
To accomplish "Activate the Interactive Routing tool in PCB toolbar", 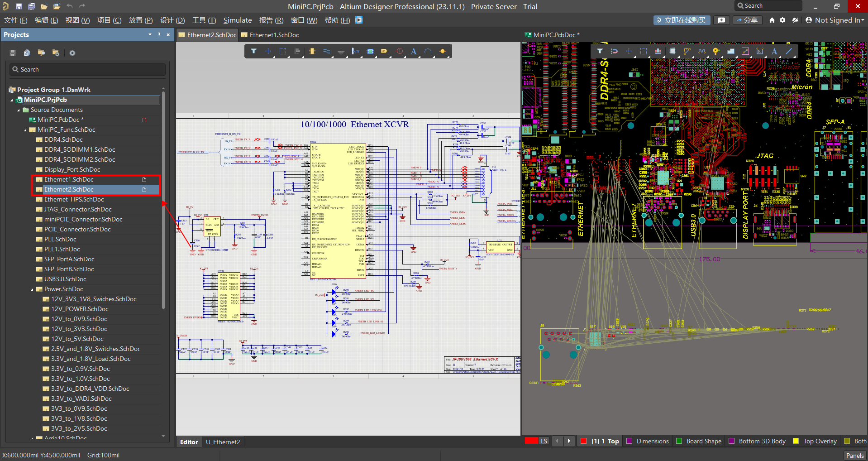I will (x=687, y=51).
